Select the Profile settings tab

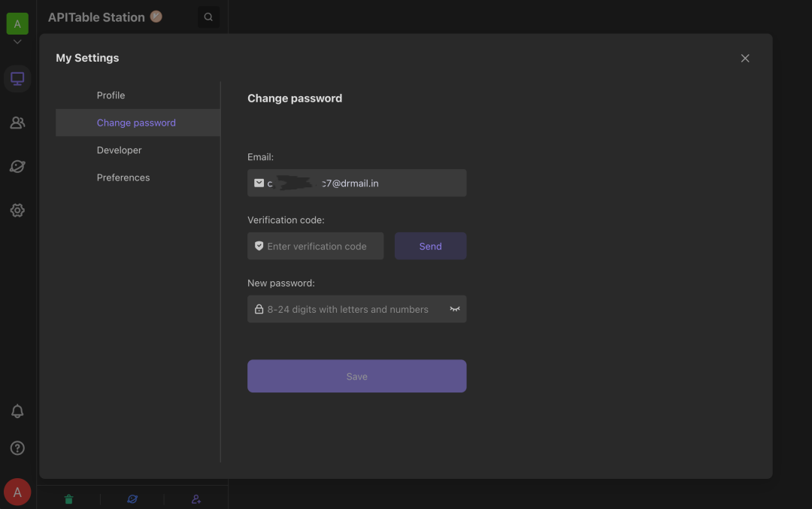[x=138, y=95]
